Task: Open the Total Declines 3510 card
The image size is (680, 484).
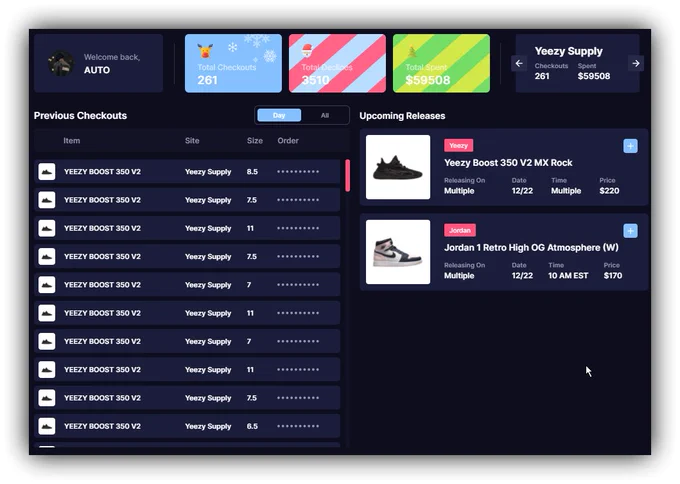Action: [337, 63]
